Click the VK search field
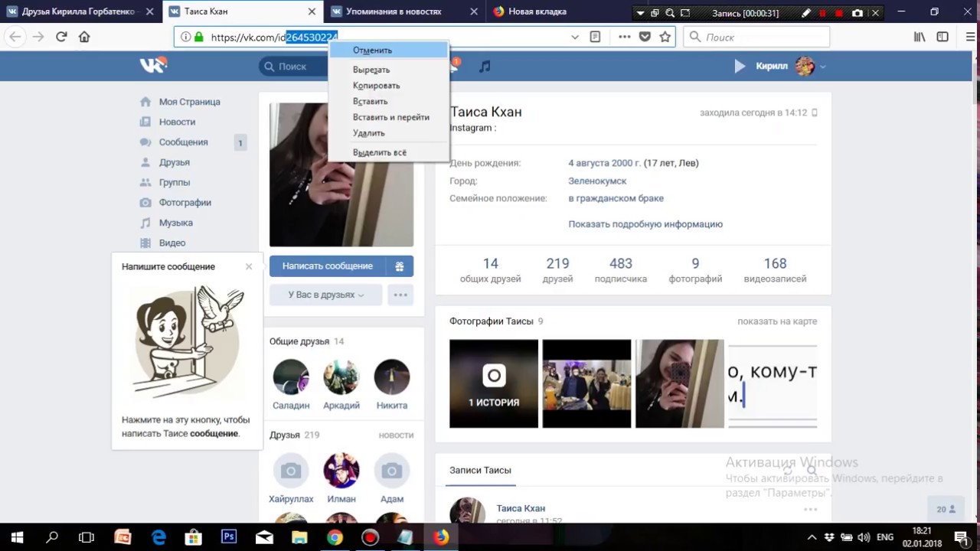 (294, 67)
